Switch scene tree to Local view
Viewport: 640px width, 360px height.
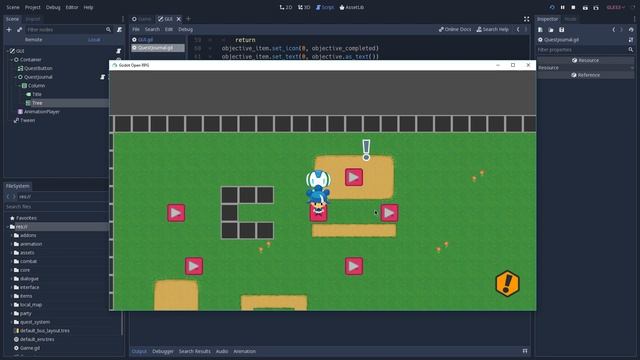tap(94, 40)
